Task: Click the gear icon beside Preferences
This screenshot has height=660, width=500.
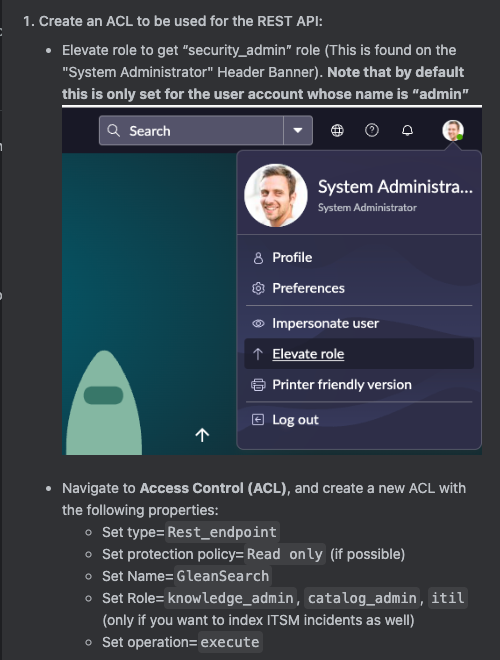Action: click(258, 288)
